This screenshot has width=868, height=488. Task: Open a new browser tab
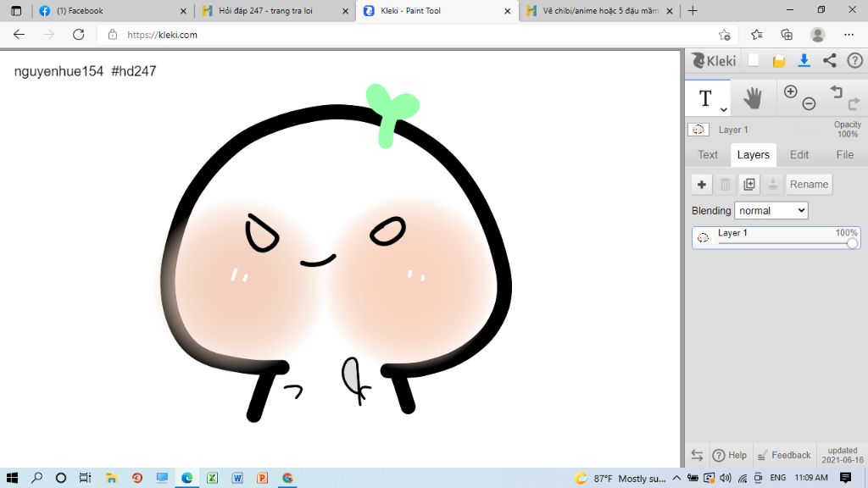pyautogui.click(x=693, y=10)
